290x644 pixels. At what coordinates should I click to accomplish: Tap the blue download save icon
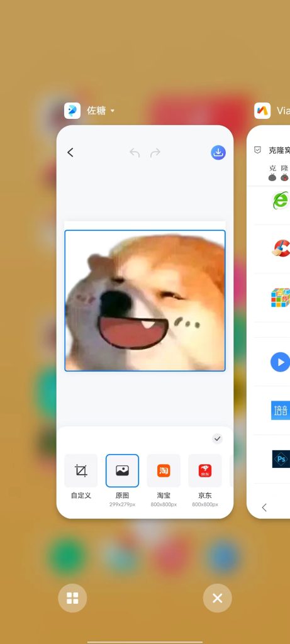(x=218, y=152)
